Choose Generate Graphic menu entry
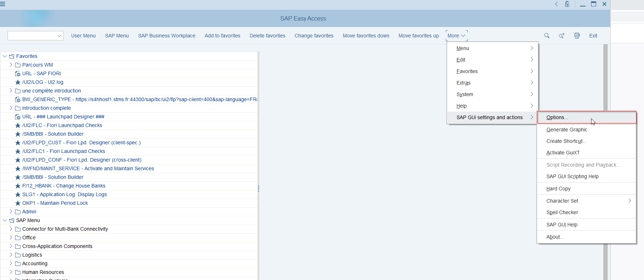644x280 pixels. [587, 130]
